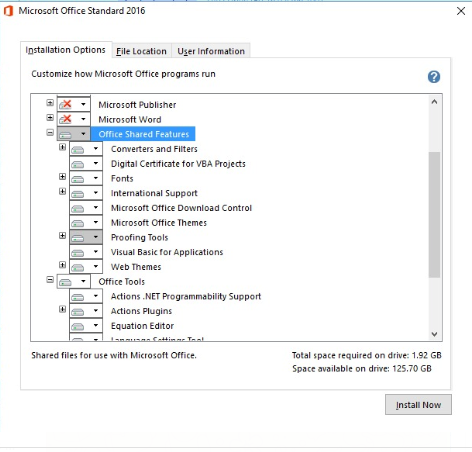
Task: Click the Office logo in title bar
Action: (8, 11)
